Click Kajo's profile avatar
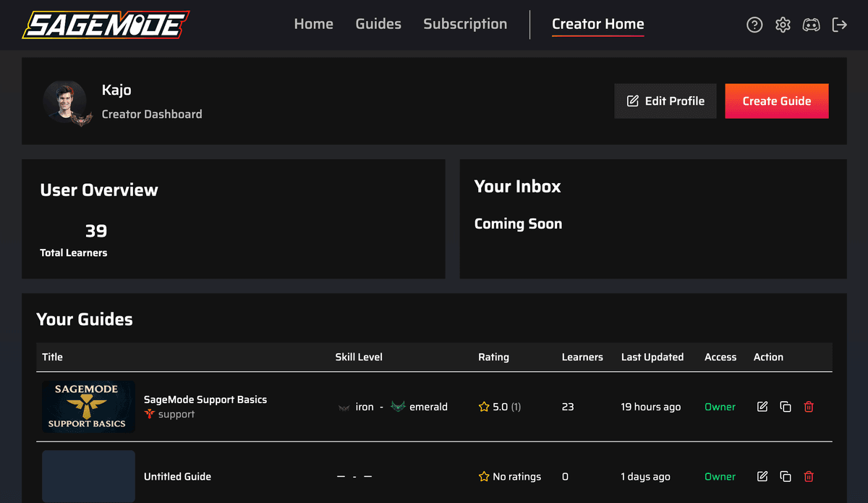This screenshot has height=503, width=868. pyautogui.click(x=65, y=101)
